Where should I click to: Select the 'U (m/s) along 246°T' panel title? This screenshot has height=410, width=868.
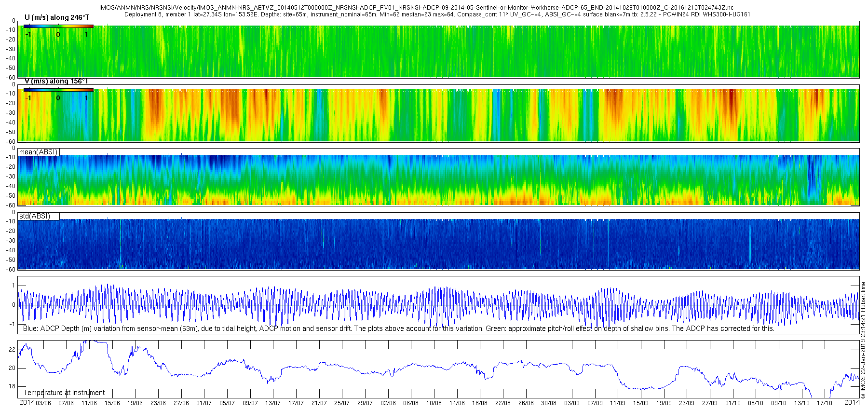(57, 17)
